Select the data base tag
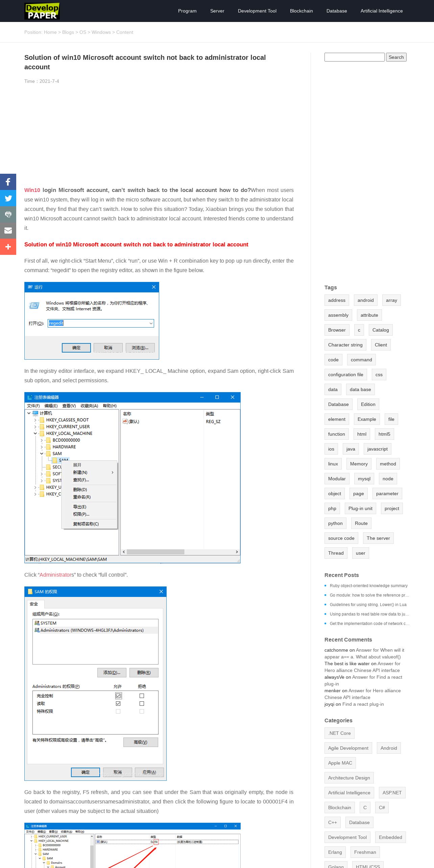The image size is (434, 868). tap(360, 389)
